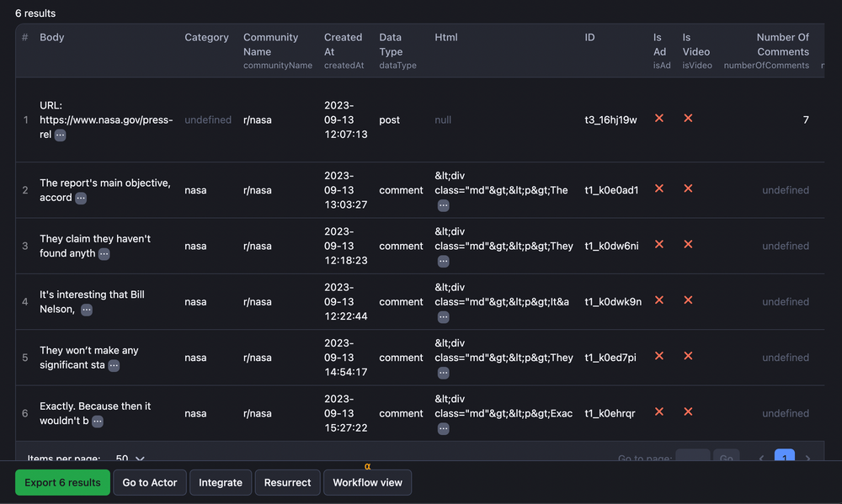The width and height of the screenshot is (842, 504).
Task: Select page 1 in pagination
Action: tap(784, 458)
